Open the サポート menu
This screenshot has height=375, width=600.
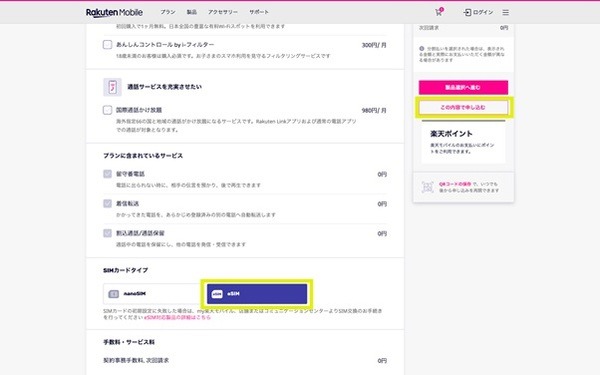coord(259,12)
